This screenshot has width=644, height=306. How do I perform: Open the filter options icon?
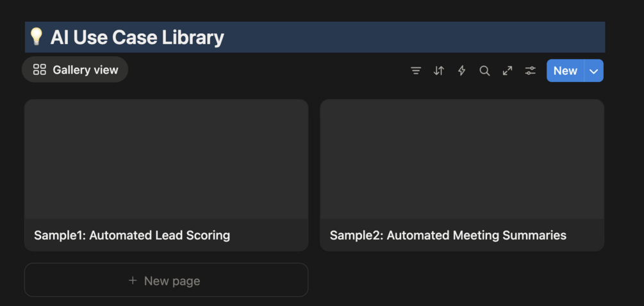(416, 71)
